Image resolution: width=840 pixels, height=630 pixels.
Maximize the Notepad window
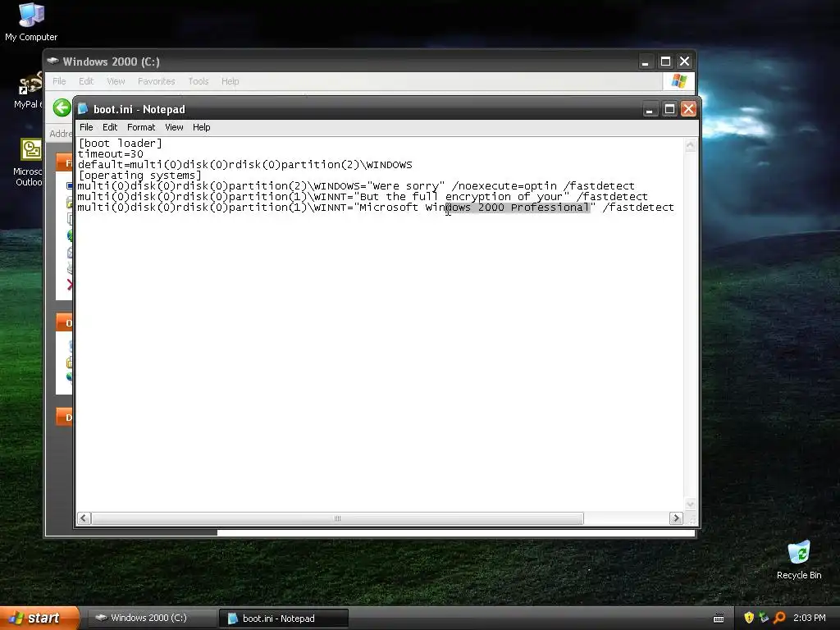669,109
